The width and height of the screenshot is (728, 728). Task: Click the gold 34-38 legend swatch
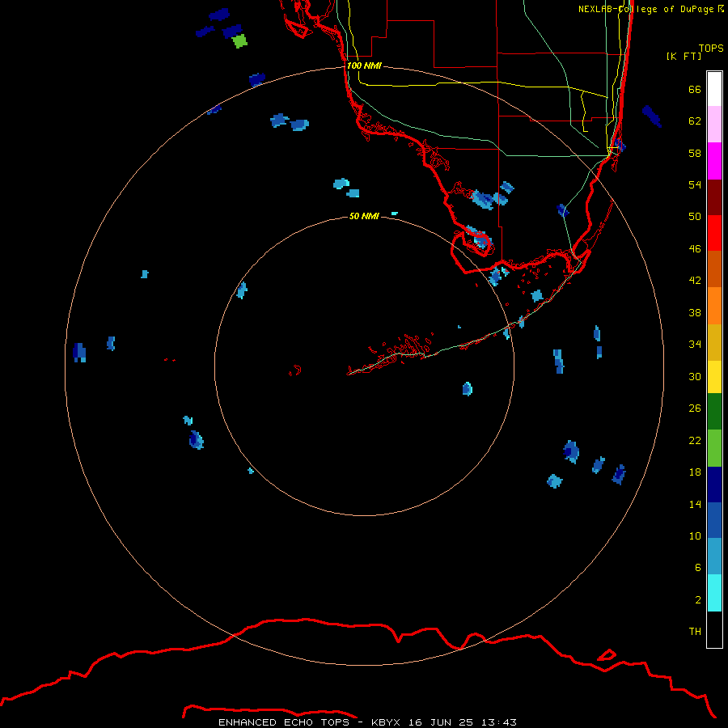[714, 342]
